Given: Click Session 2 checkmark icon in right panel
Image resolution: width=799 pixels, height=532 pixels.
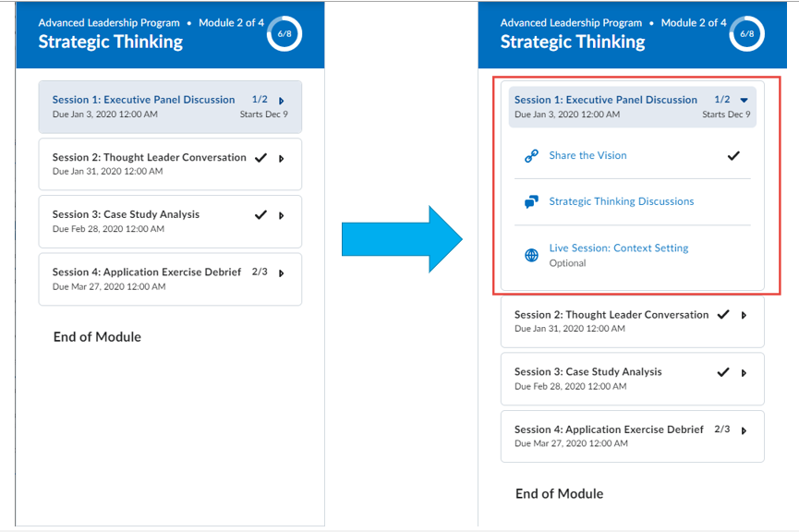Looking at the screenshot, I should pos(722,315).
